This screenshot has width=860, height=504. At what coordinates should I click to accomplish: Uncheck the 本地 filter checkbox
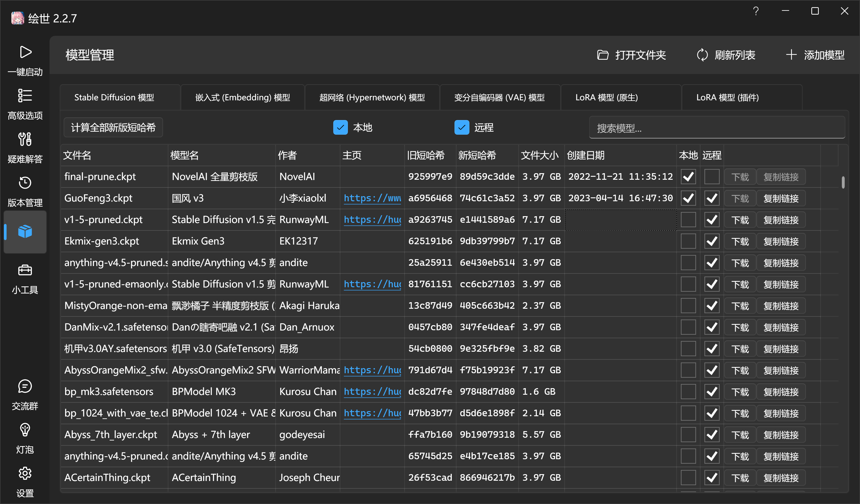point(340,127)
